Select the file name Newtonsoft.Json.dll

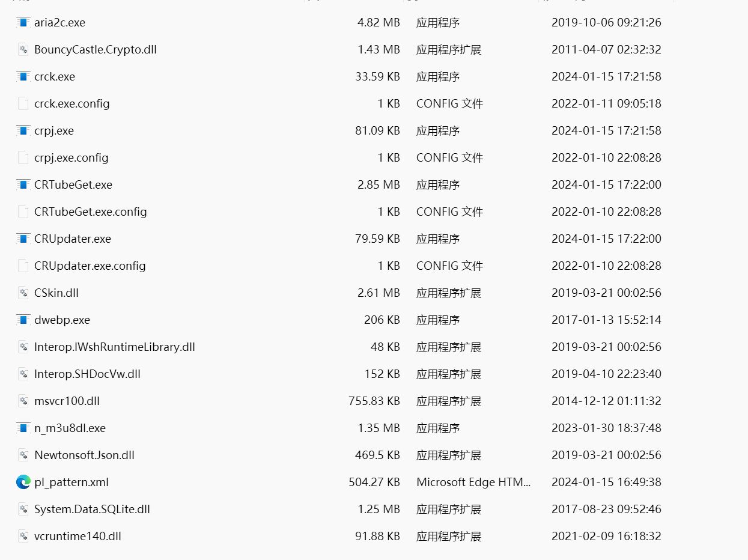[x=84, y=455]
